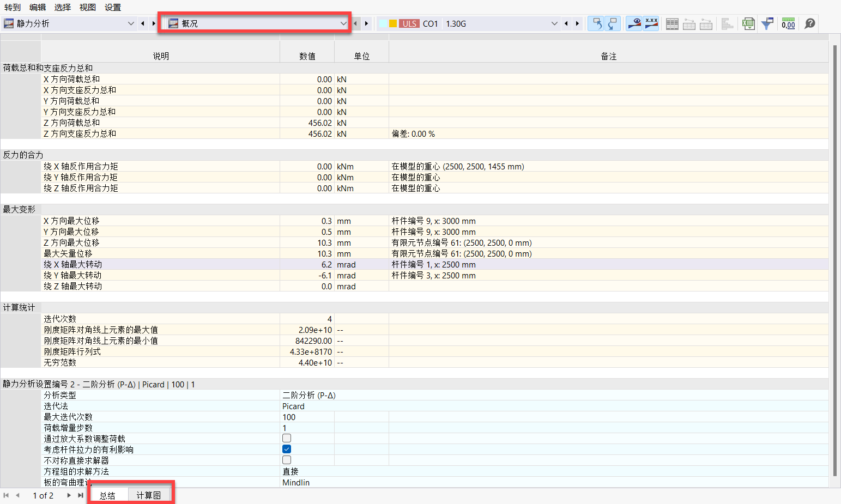
Task: Click the ULS orange badge
Action: pyautogui.click(x=409, y=23)
